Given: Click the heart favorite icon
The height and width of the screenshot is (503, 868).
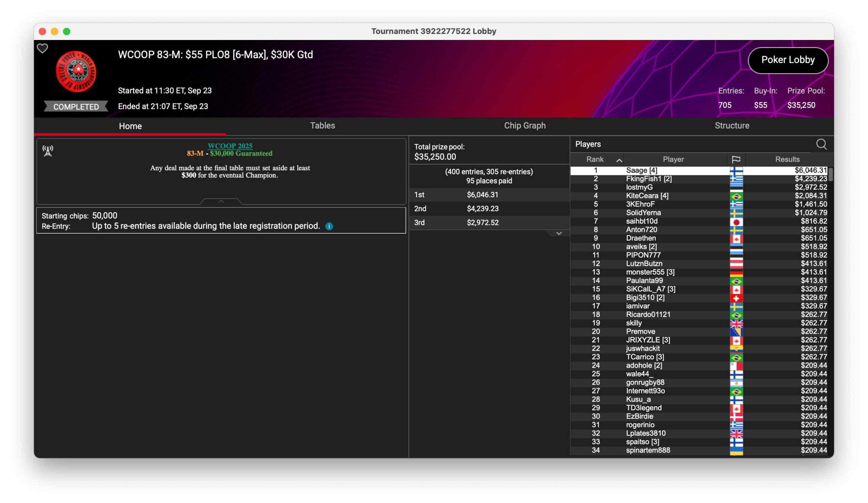Looking at the screenshot, I should click(42, 49).
